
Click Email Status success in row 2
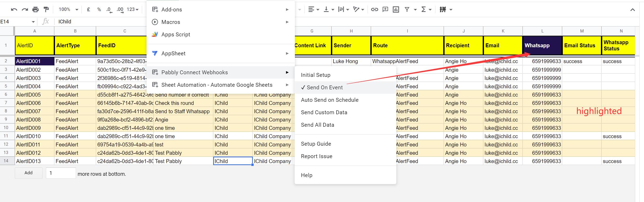pos(582,61)
